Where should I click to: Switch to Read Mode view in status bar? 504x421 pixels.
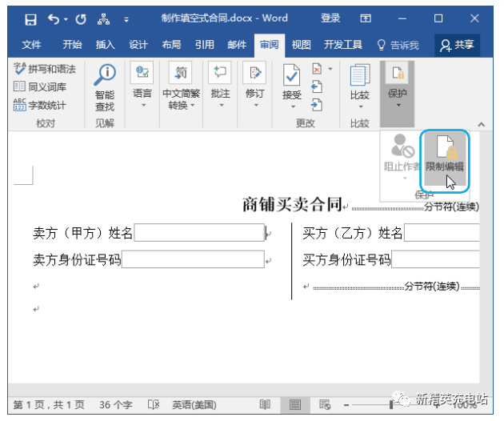(265, 405)
